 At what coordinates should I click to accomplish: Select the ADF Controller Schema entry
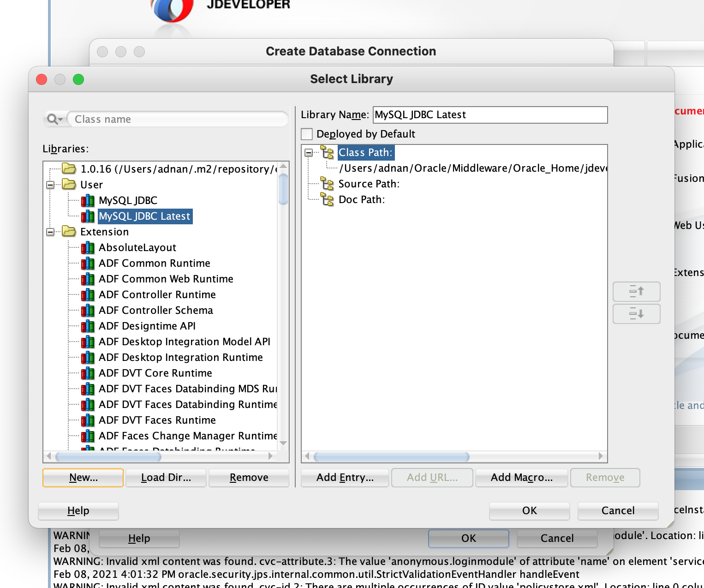tap(156, 310)
